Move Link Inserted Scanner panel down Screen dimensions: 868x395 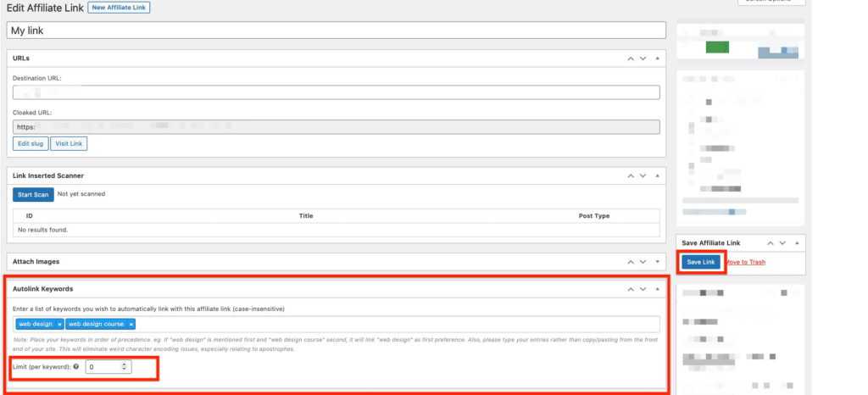[x=643, y=176]
